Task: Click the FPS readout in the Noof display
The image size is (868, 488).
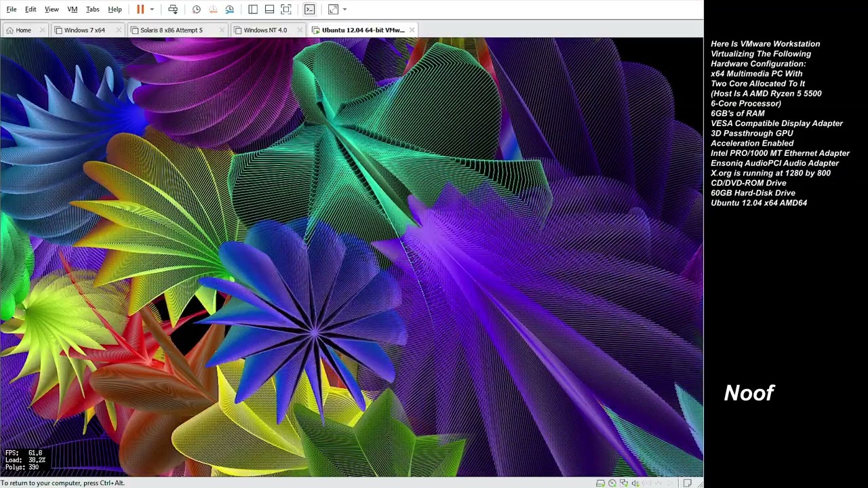Action: (24, 453)
